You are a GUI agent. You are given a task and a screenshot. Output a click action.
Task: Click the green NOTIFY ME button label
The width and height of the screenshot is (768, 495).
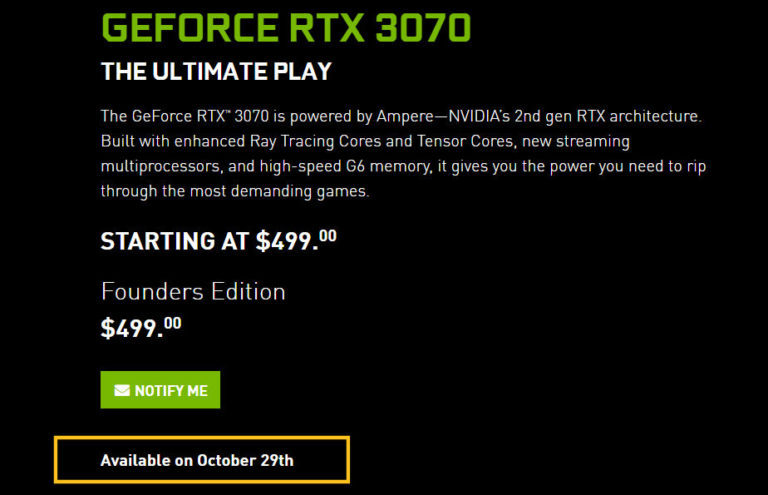(171, 391)
